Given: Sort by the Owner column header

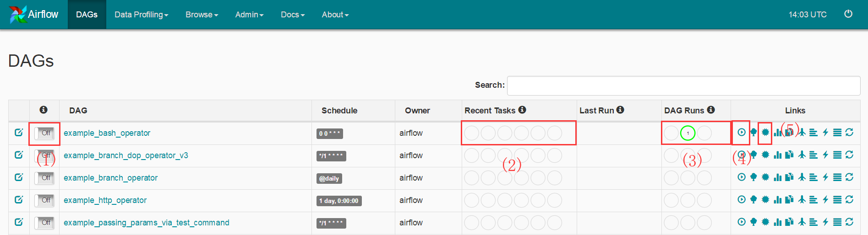Looking at the screenshot, I should 417,111.
